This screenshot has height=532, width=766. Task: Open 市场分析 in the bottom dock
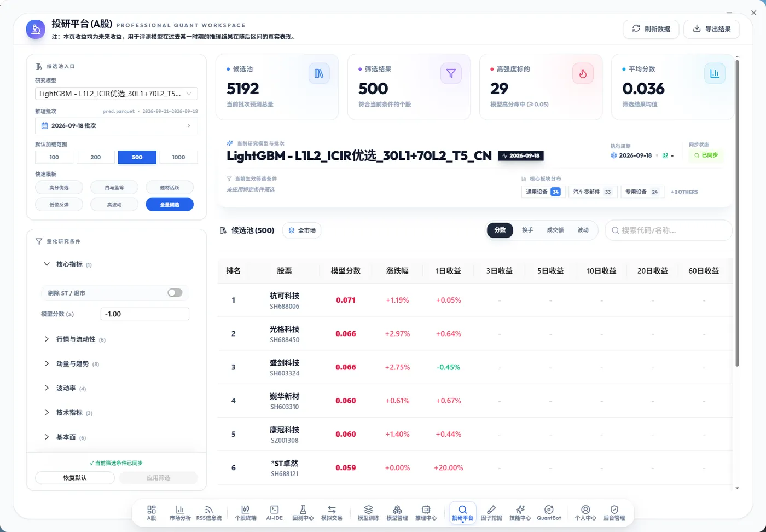(x=180, y=513)
